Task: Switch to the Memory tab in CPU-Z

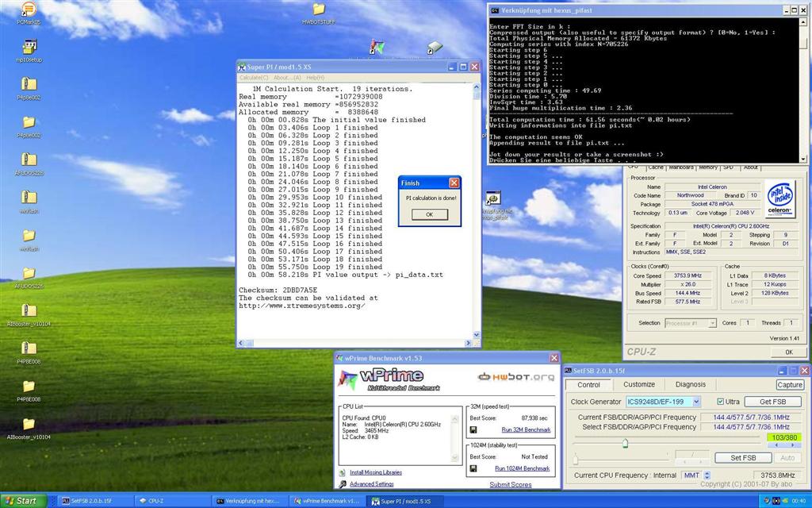Action: tap(708, 167)
